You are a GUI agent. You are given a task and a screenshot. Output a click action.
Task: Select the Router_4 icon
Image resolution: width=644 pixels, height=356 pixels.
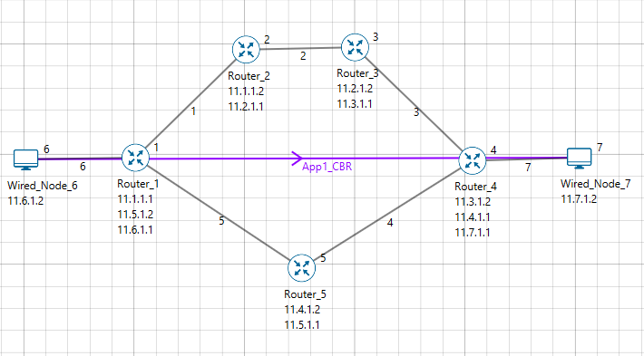click(x=473, y=160)
